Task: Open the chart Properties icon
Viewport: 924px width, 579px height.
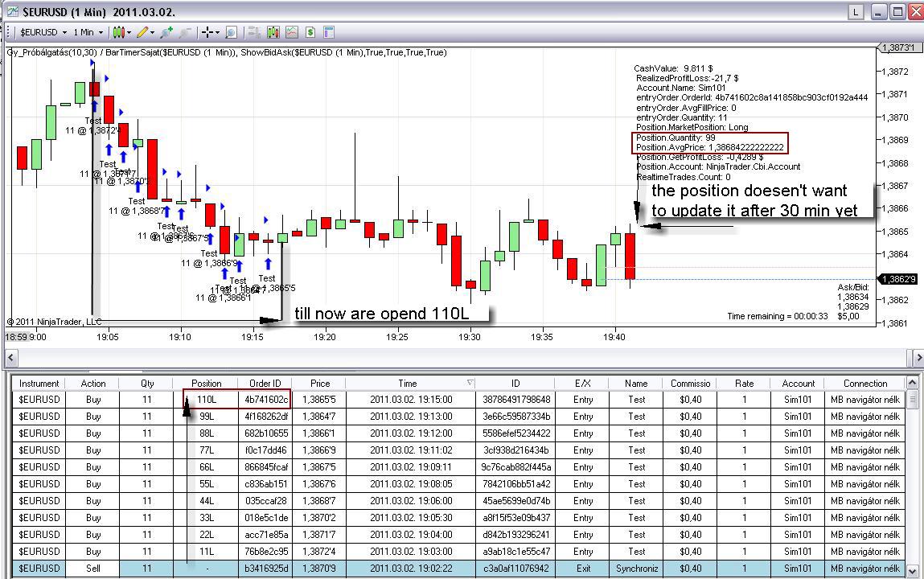Action: coord(328,32)
